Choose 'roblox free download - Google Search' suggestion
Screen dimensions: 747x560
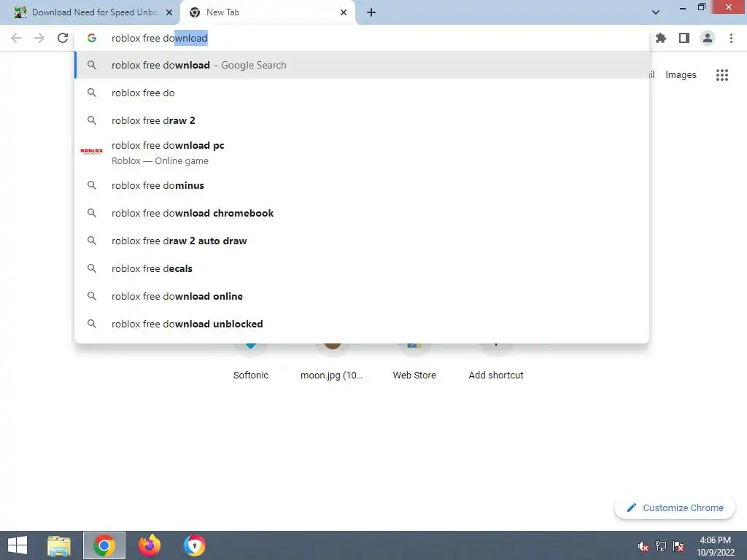[362, 65]
